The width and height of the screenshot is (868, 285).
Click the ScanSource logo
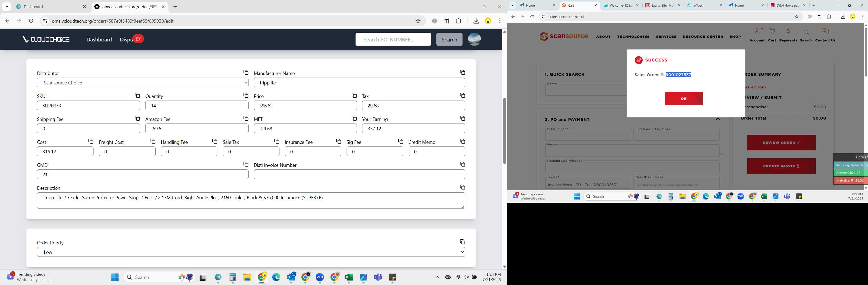[564, 36]
